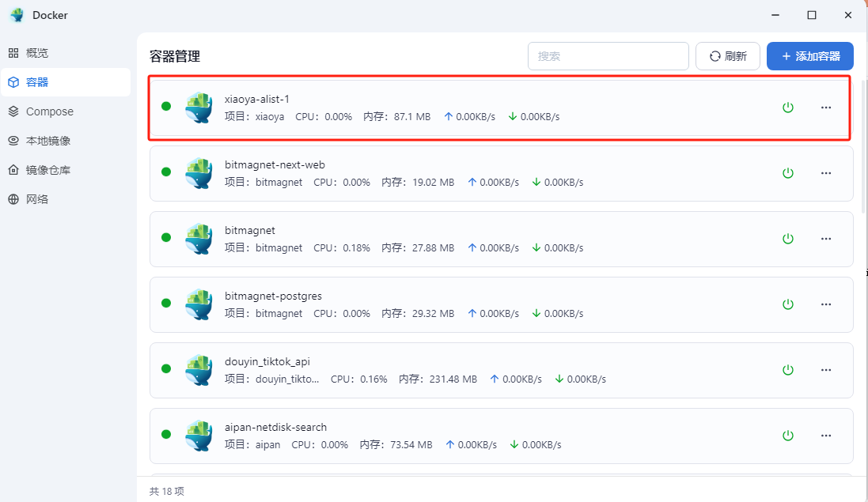Focus the 搜索 search input field
Screen dimensions: 868x502
click(x=608, y=56)
